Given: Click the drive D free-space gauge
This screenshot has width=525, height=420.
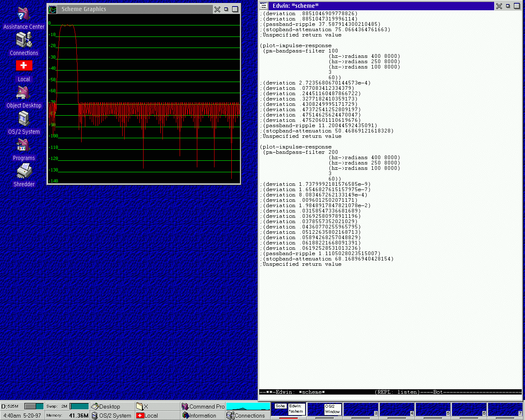Looking at the screenshot, I should 34,406.
